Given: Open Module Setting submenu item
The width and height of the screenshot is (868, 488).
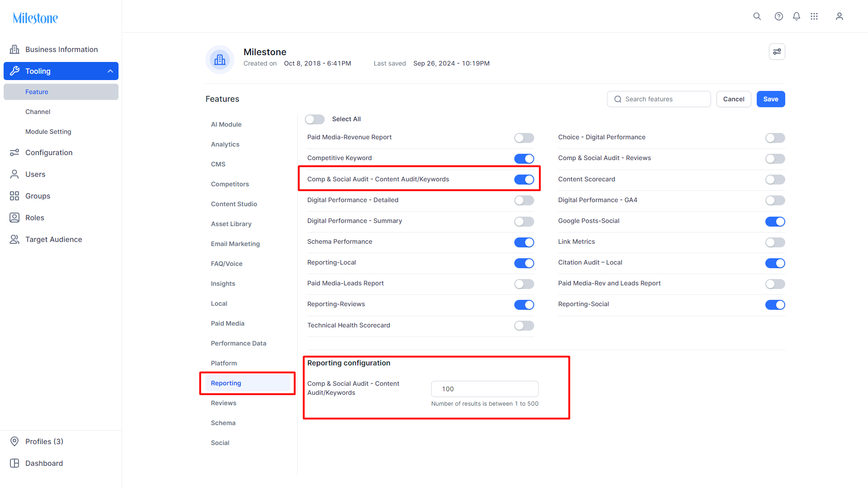Looking at the screenshot, I should tap(61, 132).
